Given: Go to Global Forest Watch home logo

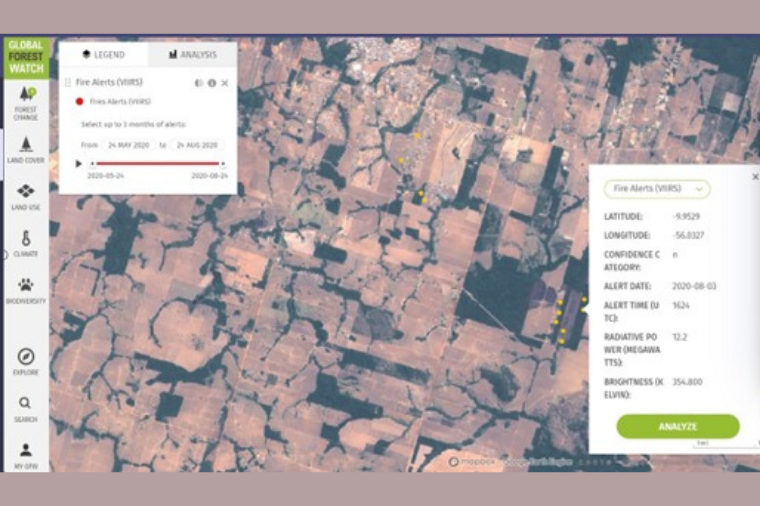Looking at the screenshot, I should point(26,56).
